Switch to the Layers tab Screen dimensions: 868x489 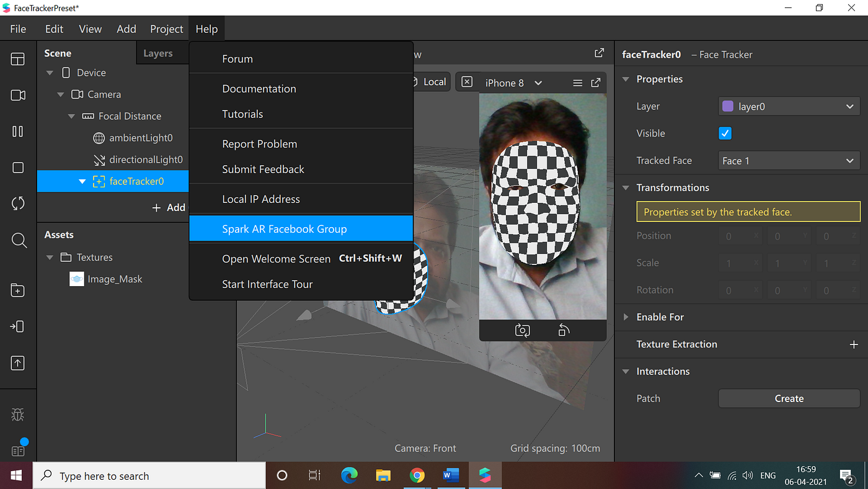click(158, 53)
